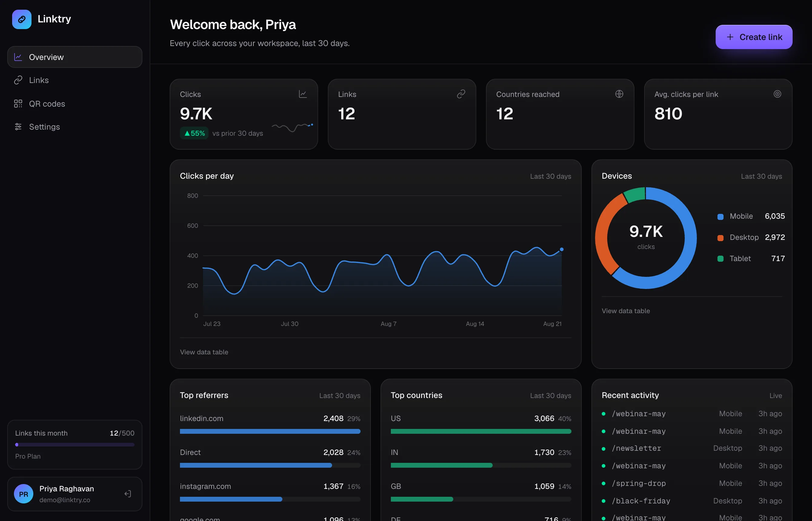Open Settings from the sidebar
Screen dimensions: 812x521
click(75, 127)
